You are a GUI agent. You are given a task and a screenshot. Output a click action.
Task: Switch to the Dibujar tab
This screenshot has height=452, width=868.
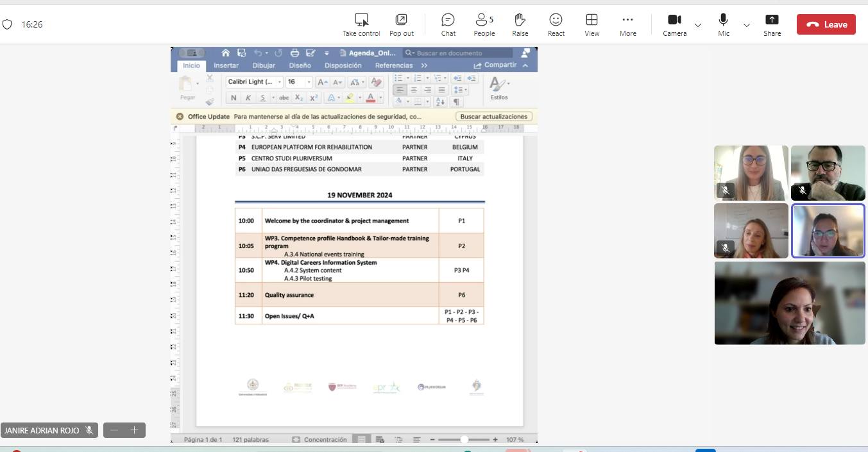point(264,65)
